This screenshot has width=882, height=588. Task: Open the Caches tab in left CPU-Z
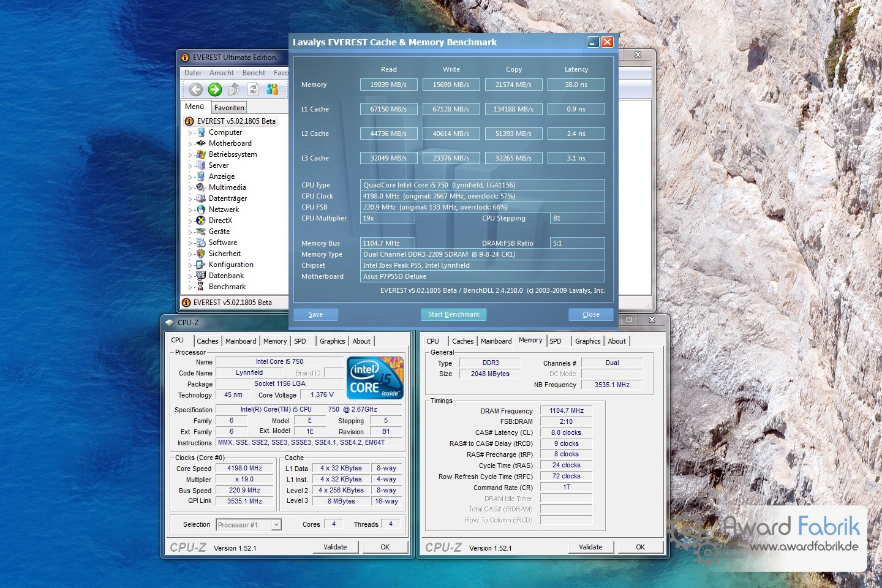coord(207,341)
